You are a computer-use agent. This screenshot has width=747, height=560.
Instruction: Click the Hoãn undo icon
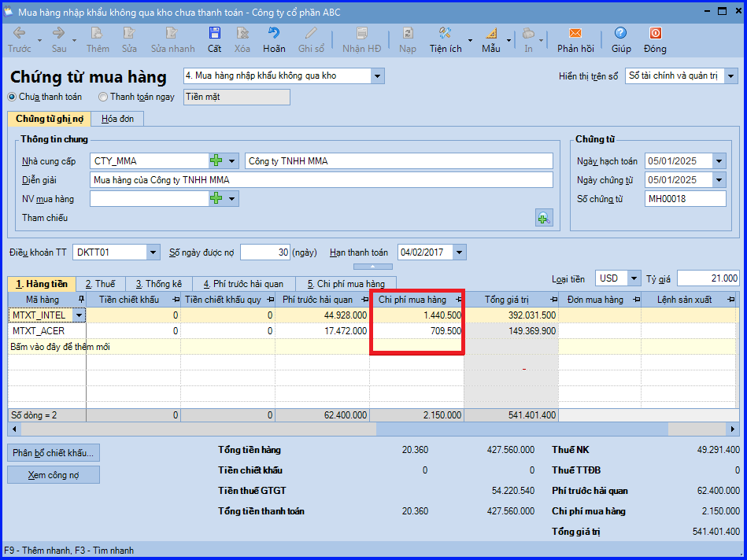pos(274,33)
